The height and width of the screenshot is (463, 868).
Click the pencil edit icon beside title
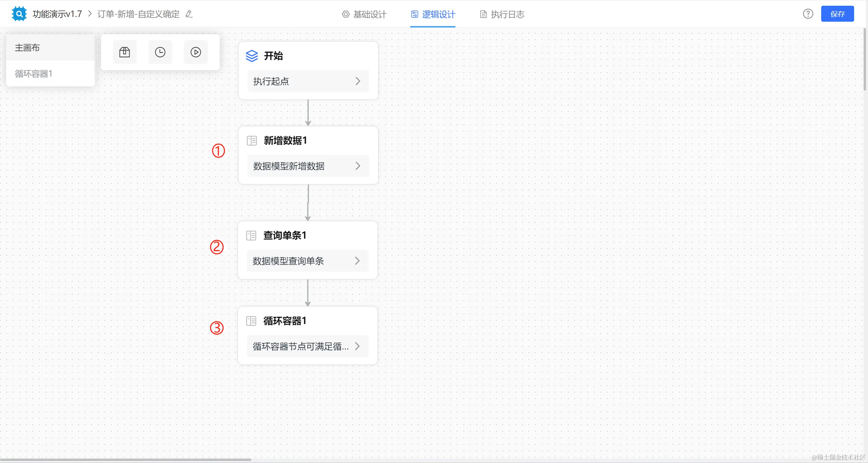[189, 14]
